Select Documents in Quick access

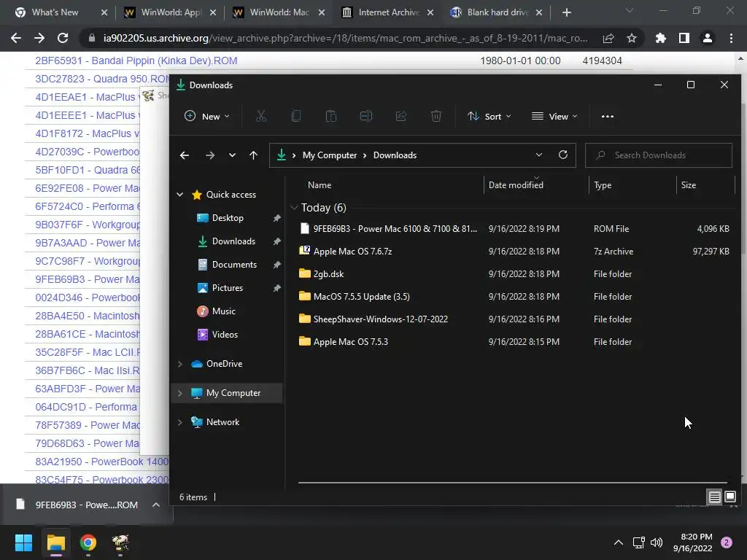(234, 265)
